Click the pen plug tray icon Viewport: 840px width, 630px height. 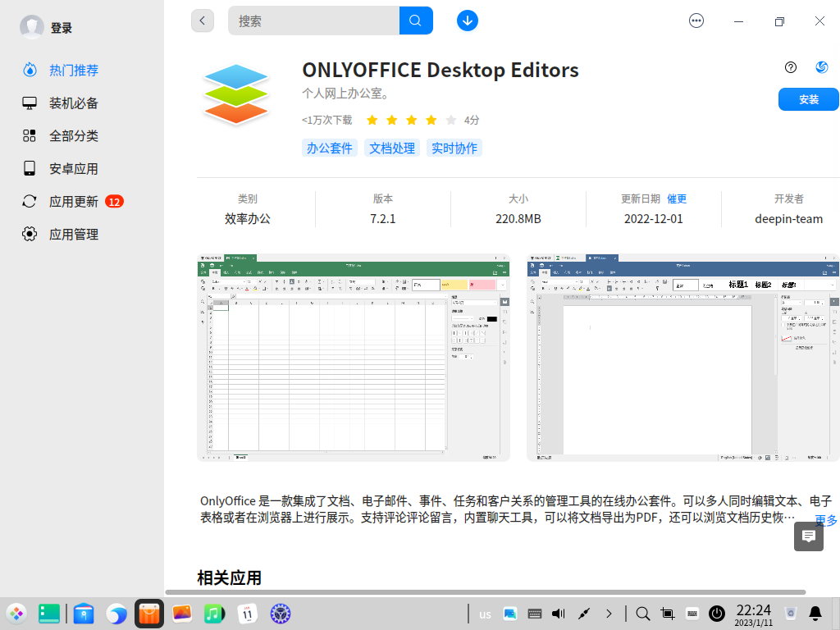pyautogui.click(x=584, y=614)
